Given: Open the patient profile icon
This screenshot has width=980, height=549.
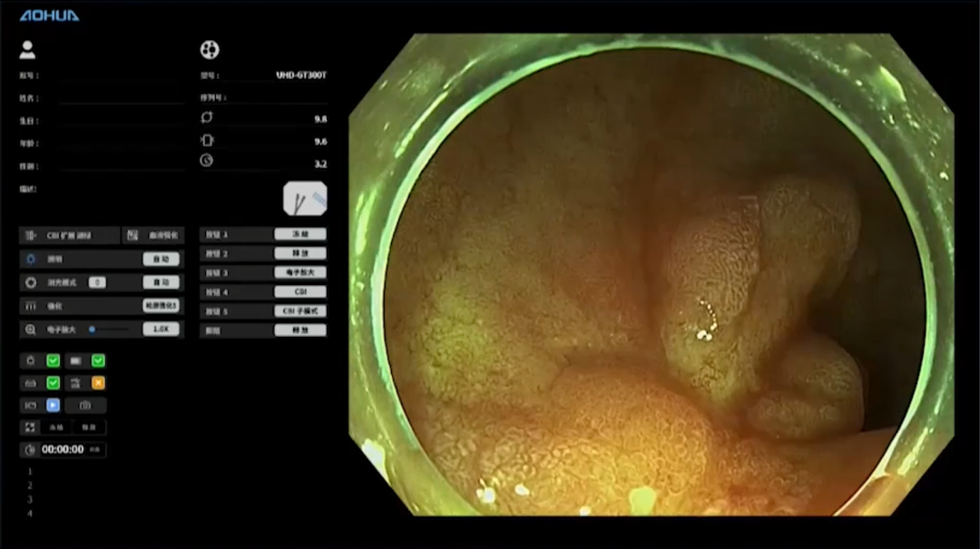Looking at the screenshot, I should coord(27,50).
